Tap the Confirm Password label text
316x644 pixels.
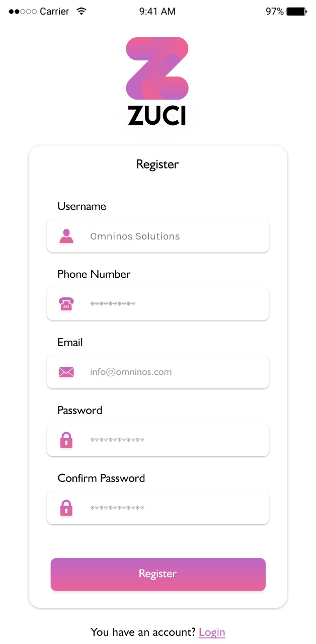tap(101, 478)
